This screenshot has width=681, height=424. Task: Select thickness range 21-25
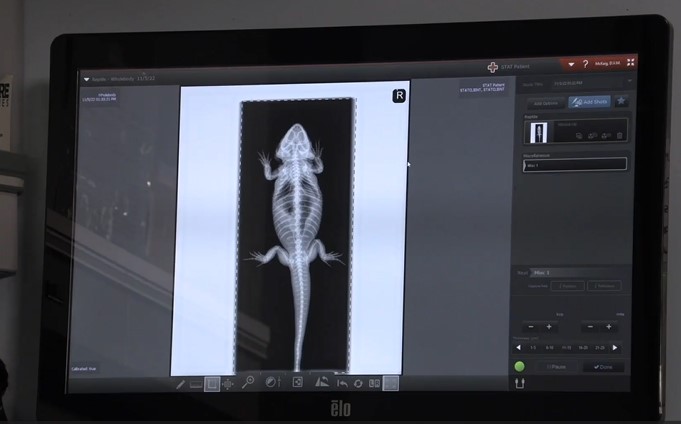tap(600, 348)
